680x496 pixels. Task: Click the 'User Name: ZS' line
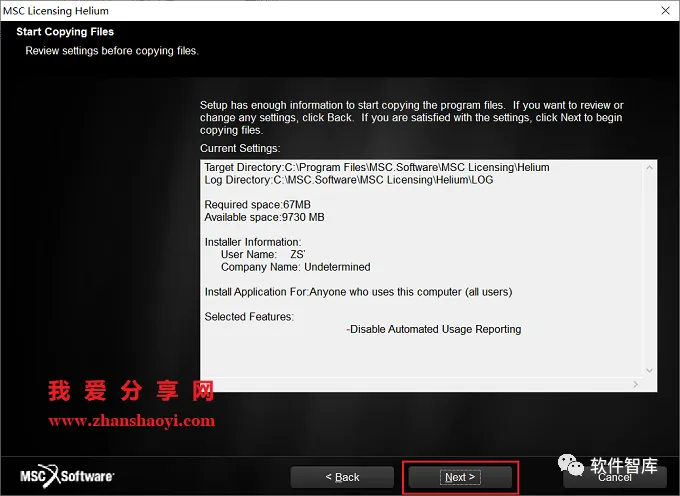263,255
